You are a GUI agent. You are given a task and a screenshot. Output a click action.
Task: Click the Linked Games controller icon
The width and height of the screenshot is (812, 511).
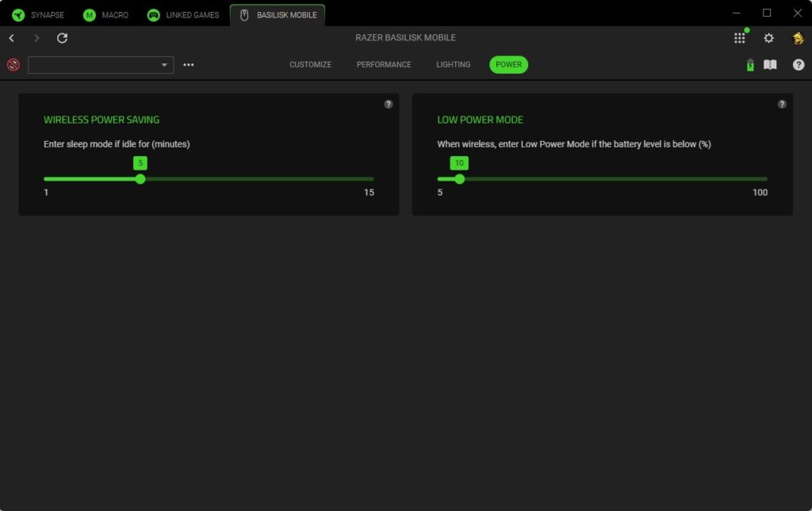(153, 15)
